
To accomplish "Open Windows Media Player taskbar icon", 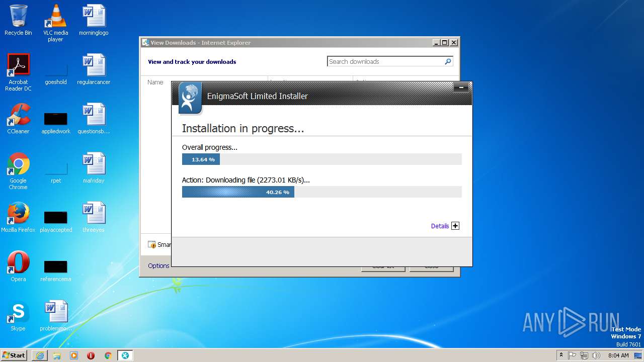I will point(74,355).
